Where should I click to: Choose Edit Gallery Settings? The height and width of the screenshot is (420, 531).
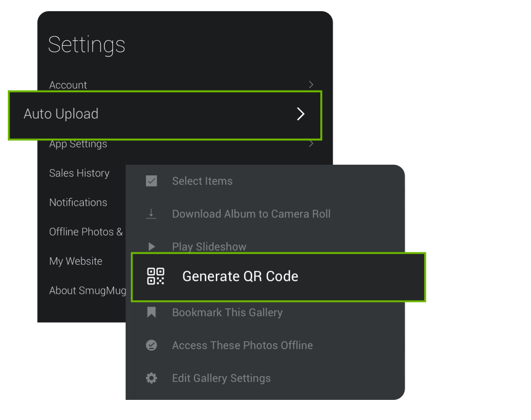(x=221, y=378)
